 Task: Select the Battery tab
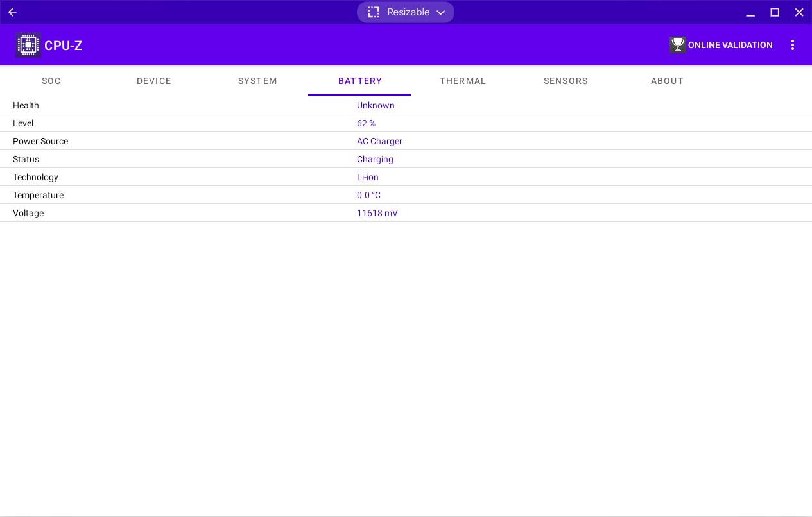(360, 81)
